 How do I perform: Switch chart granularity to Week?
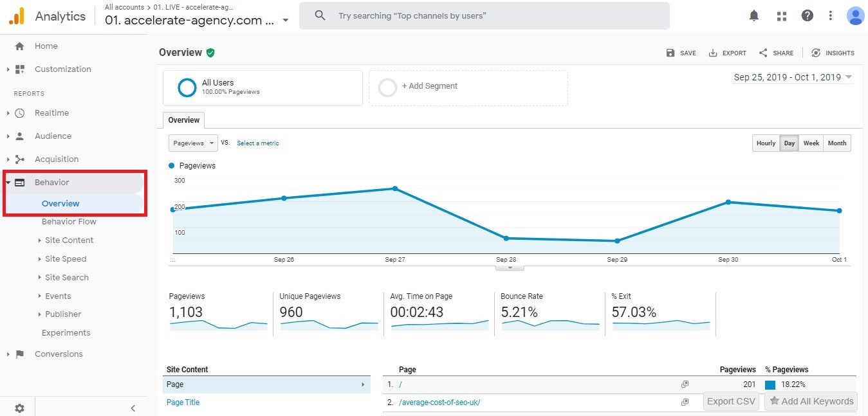[x=811, y=143]
